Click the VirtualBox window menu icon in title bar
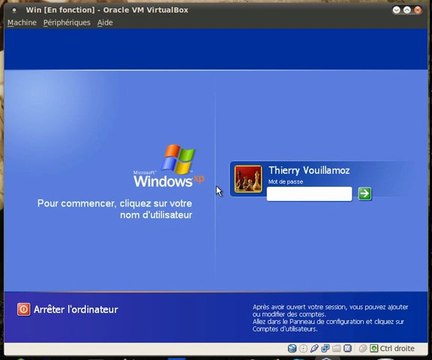Image resolution: width=432 pixels, height=360 pixels. tap(14, 10)
